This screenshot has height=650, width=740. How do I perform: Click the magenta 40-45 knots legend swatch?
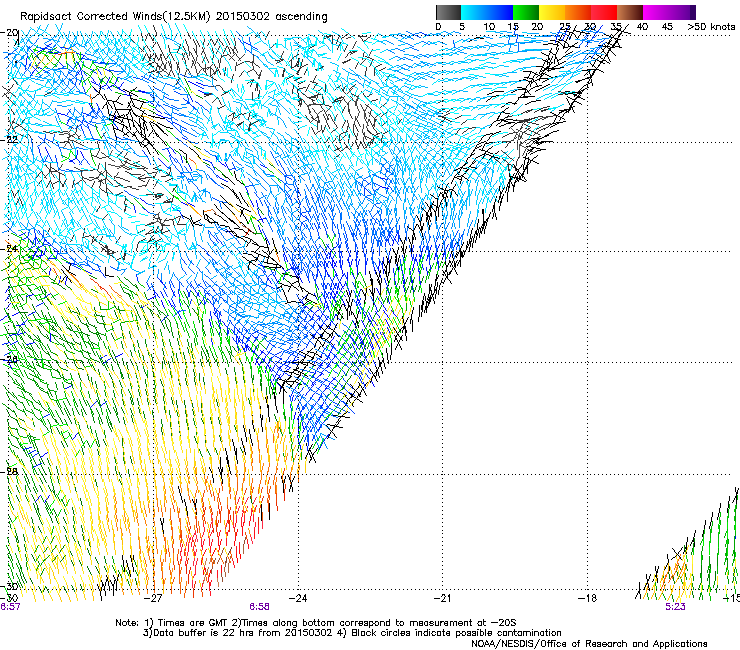pos(656,12)
